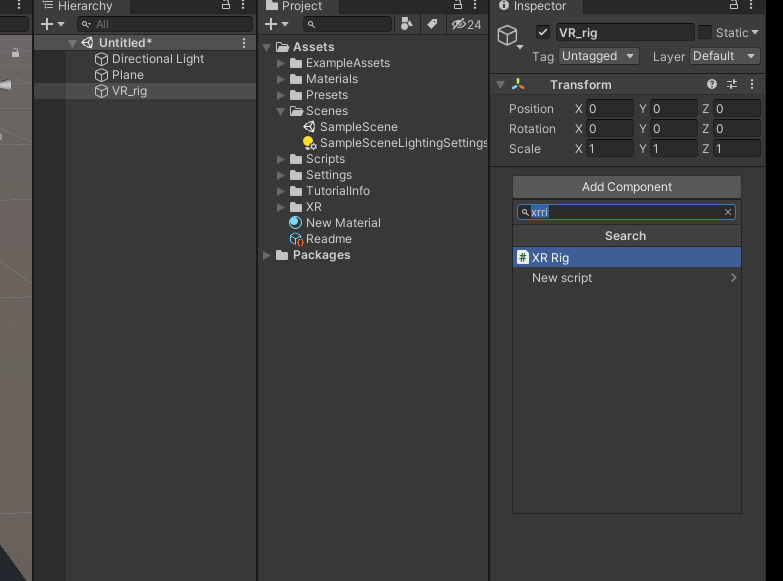The width and height of the screenshot is (783, 581).
Task: Focus the Project search field
Action: pyautogui.click(x=347, y=24)
